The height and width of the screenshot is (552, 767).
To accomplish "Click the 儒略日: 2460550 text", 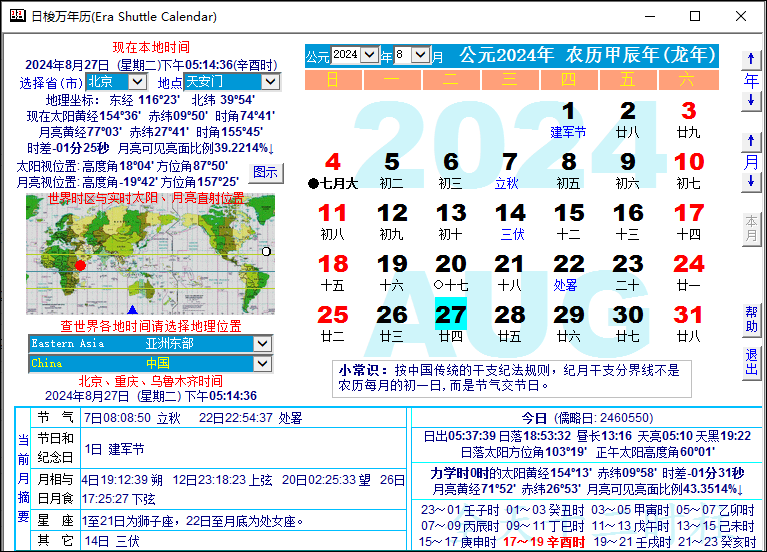I will point(604,418).
